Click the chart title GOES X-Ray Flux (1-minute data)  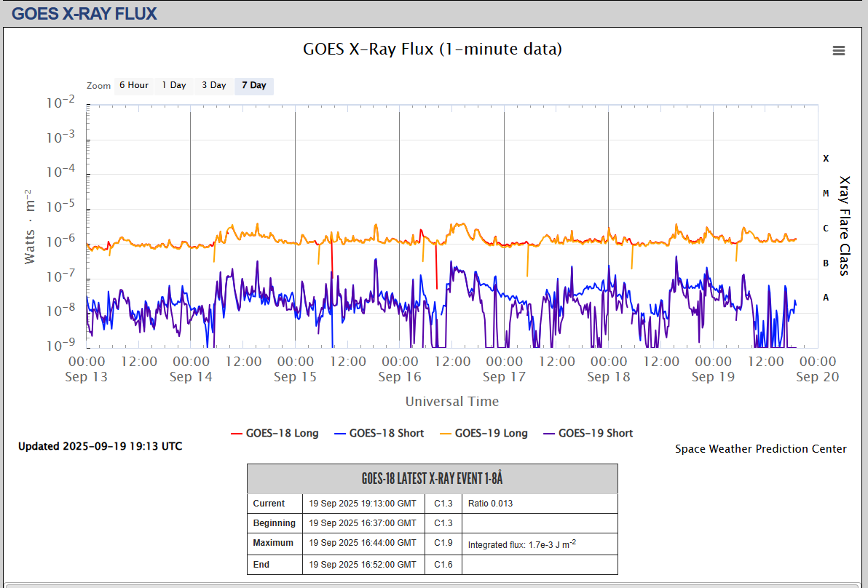pyautogui.click(x=433, y=49)
